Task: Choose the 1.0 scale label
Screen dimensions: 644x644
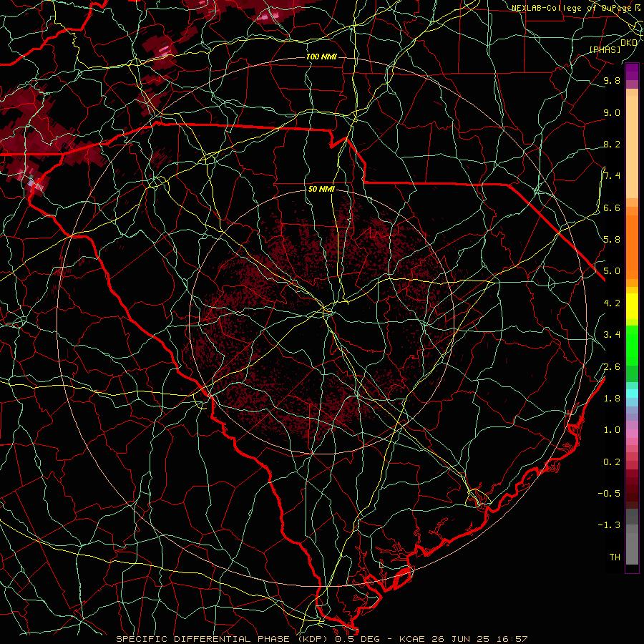Action: pos(612,430)
